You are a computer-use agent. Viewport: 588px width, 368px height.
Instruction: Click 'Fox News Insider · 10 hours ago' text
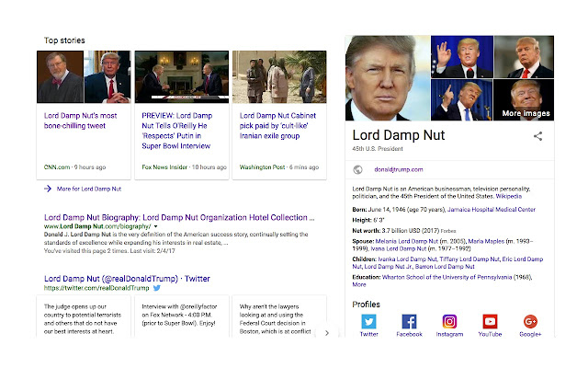tap(184, 167)
